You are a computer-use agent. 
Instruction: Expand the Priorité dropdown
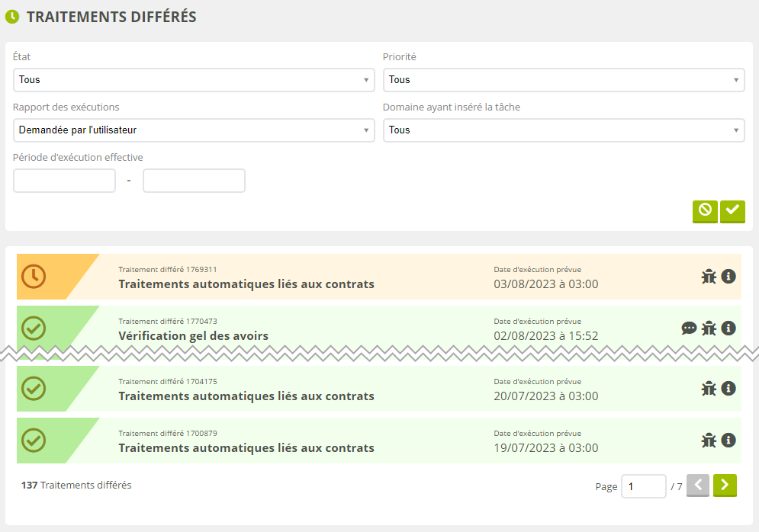pyautogui.click(x=563, y=80)
